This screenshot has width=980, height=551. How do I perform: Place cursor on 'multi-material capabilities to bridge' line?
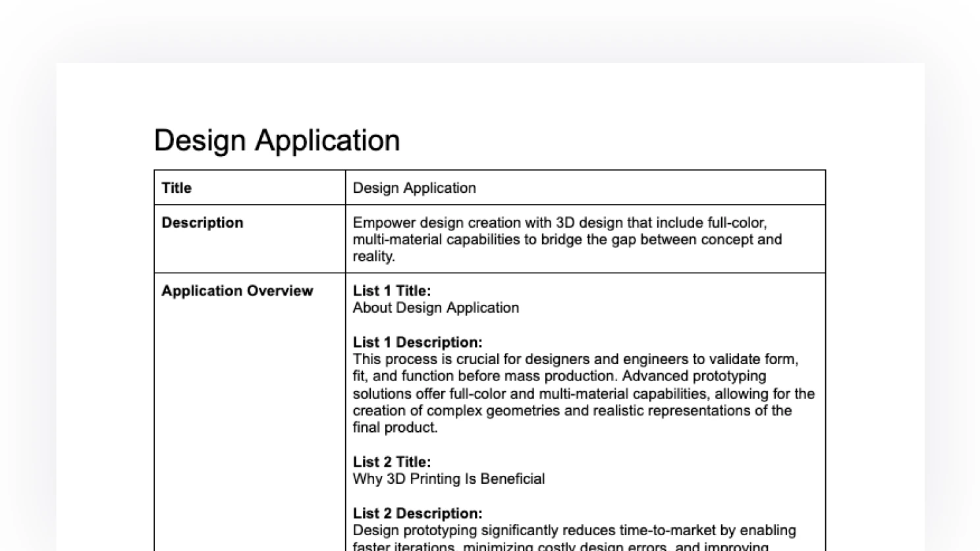[567, 240]
